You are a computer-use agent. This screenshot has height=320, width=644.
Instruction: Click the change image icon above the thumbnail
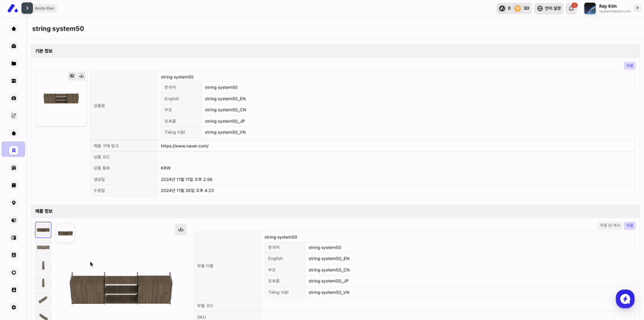coord(72,76)
